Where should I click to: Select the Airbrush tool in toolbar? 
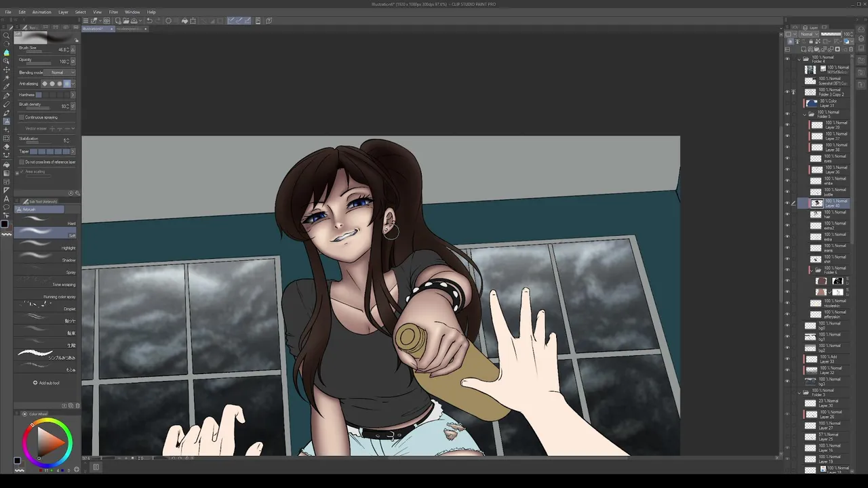6,121
